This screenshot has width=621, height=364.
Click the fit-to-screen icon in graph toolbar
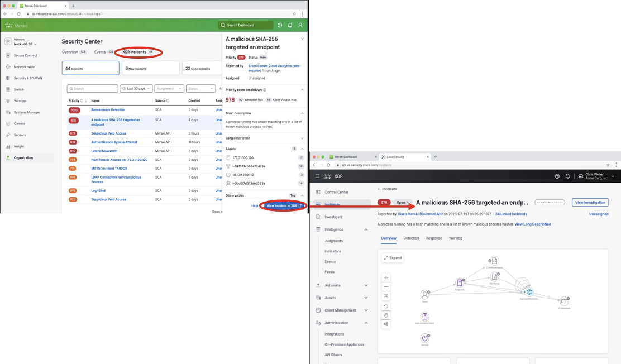pos(386,296)
